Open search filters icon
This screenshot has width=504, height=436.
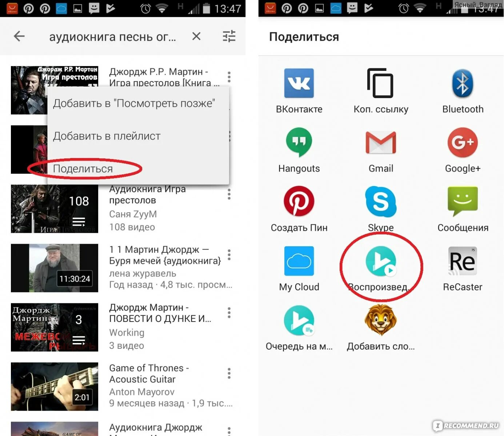click(229, 36)
